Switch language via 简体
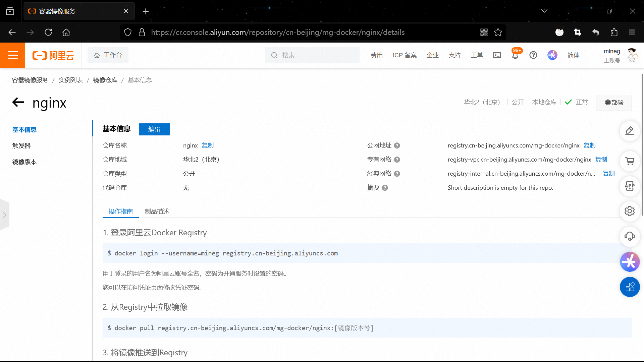Image resolution: width=644 pixels, height=362 pixels. 574,55
